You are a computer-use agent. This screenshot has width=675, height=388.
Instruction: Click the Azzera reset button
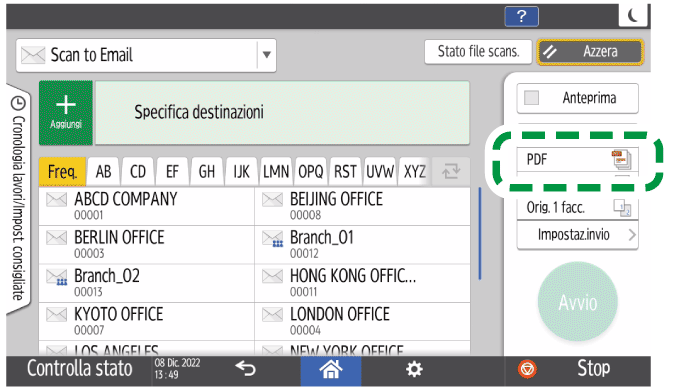(590, 52)
